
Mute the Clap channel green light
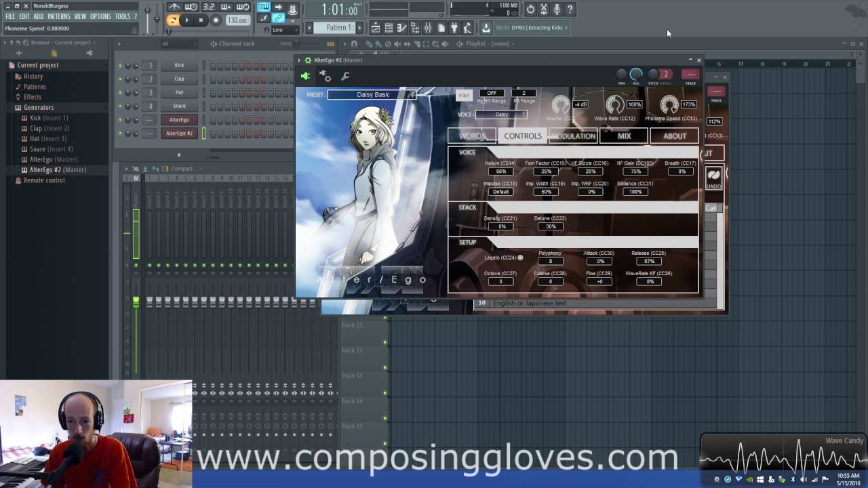pos(121,79)
